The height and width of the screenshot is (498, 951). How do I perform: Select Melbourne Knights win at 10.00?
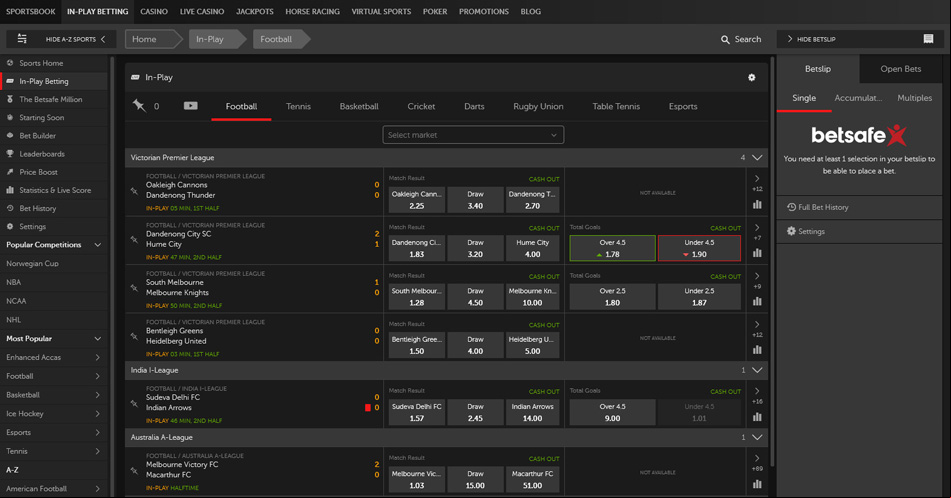point(533,297)
